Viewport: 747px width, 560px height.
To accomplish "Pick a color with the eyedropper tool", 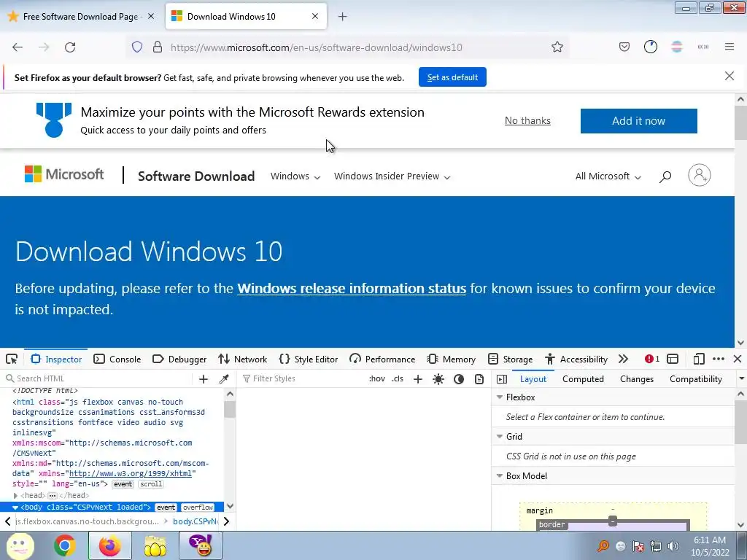I will pyautogui.click(x=224, y=379).
